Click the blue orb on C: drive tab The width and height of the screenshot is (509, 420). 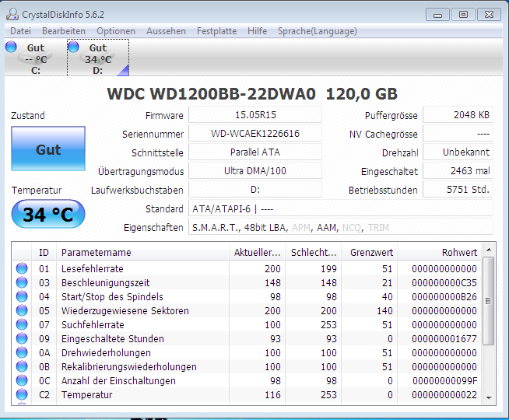coord(11,47)
